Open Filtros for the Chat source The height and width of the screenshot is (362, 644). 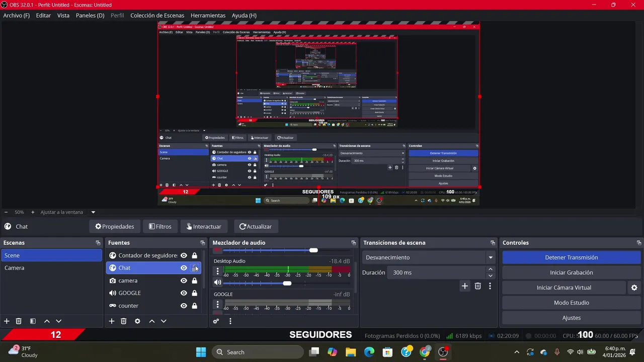pyautogui.click(x=160, y=227)
